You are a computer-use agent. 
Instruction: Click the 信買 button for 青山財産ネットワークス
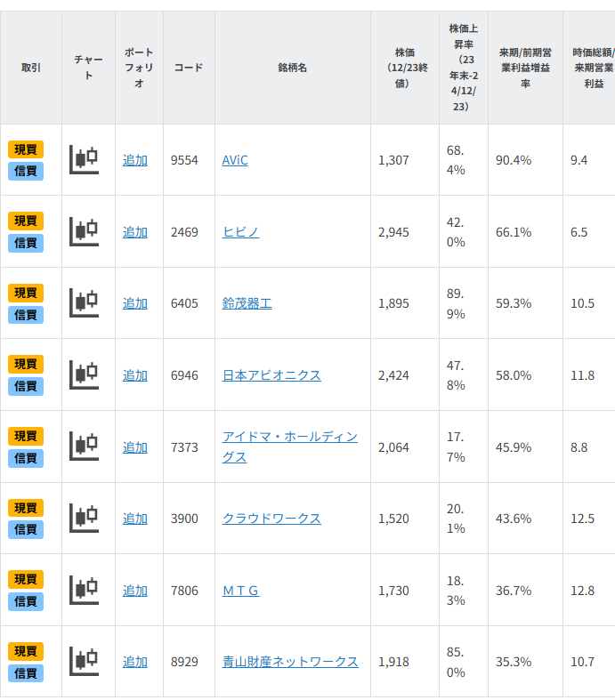[26, 673]
